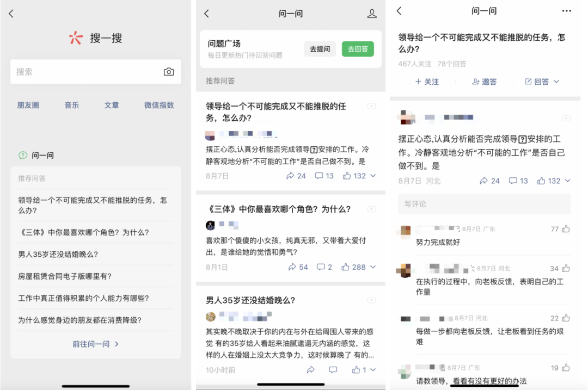Like the 《三体》 answer with 288 likes
The height and width of the screenshot is (390, 588).
click(x=353, y=267)
